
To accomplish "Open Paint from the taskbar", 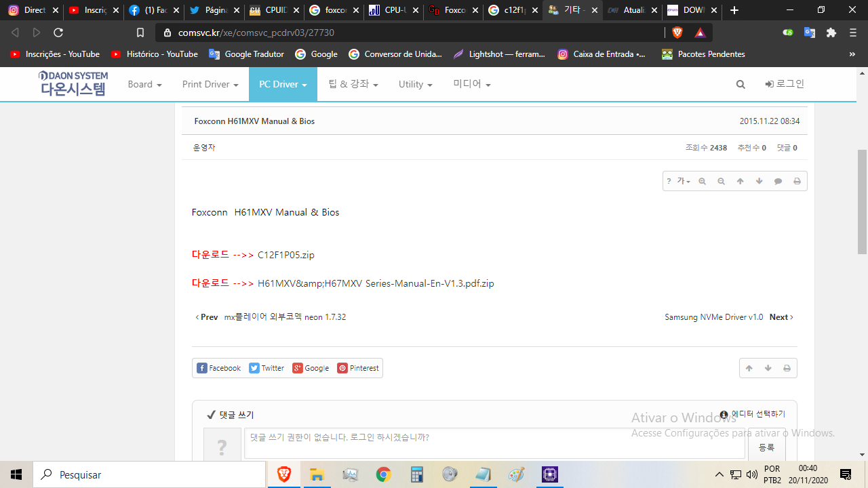I will (516, 474).
